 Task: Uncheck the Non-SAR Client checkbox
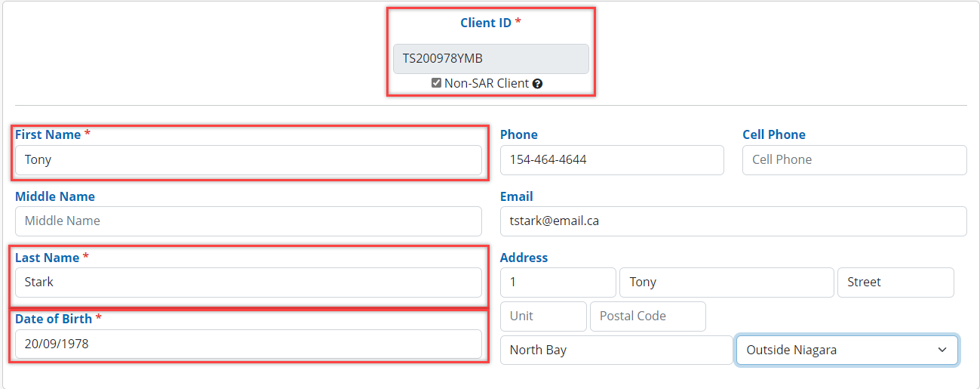click(436, 83)
